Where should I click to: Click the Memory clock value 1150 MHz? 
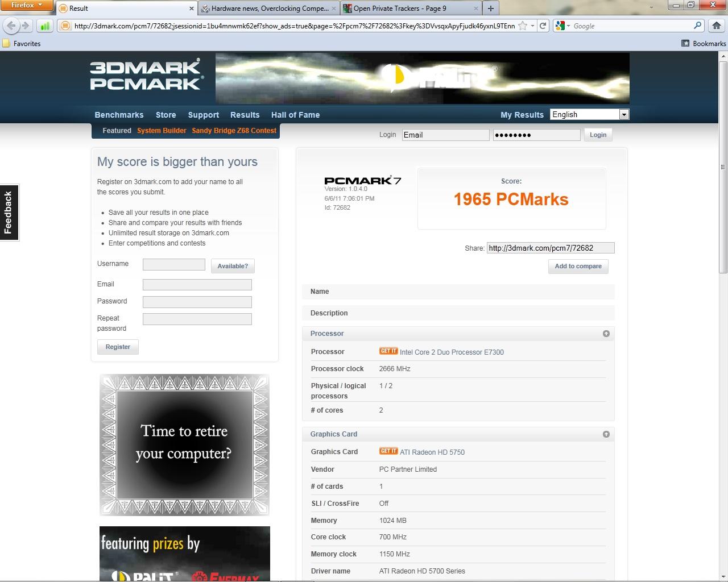click(x=394, y=554)
